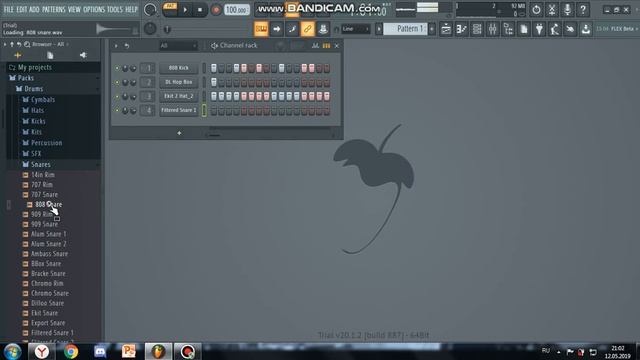Open Channel rack options menu arrow
The height and width of the screenshot is (360, 640).
116,46
